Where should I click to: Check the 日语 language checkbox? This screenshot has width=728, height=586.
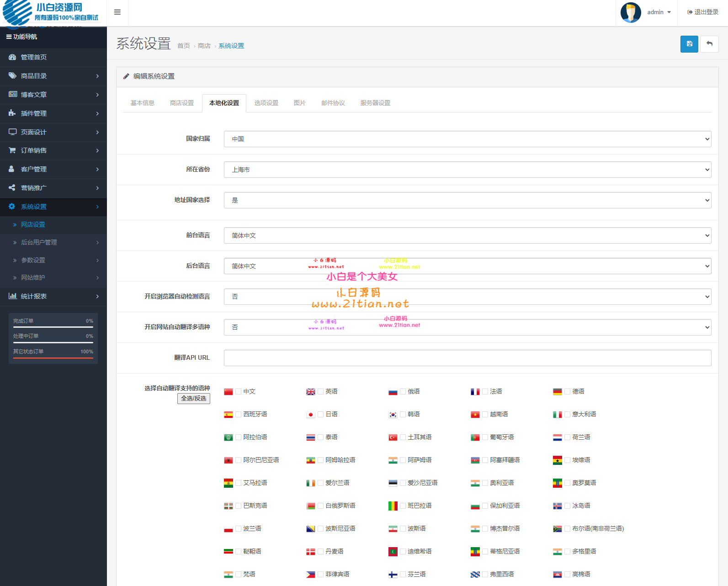(x=320, y=415)
